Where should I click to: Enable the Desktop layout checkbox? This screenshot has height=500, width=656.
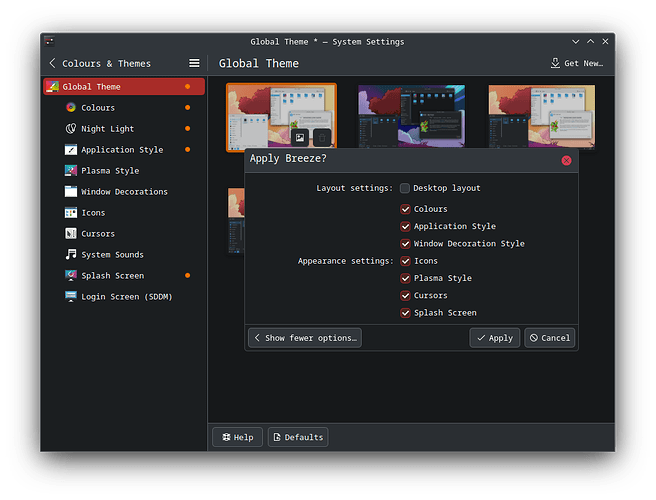pyautogui.click(x=405, y=188)
